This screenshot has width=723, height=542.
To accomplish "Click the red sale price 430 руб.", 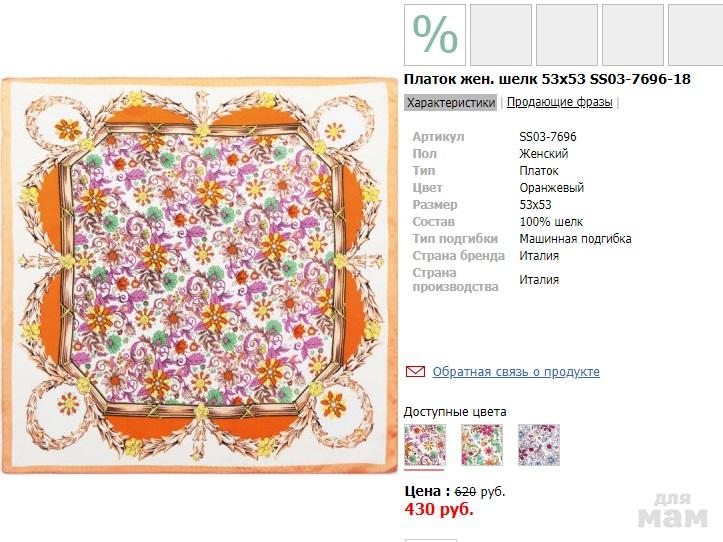I will (439, 509).
